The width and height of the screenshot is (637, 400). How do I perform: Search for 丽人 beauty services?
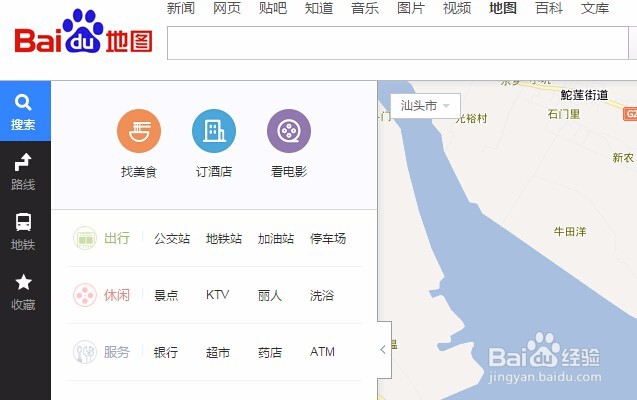[x=270, y=295]
